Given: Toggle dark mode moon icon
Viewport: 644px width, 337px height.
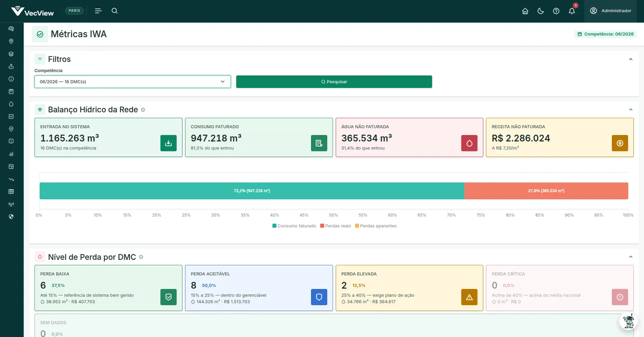Looking at the screenshot, I should click(540, 11).
